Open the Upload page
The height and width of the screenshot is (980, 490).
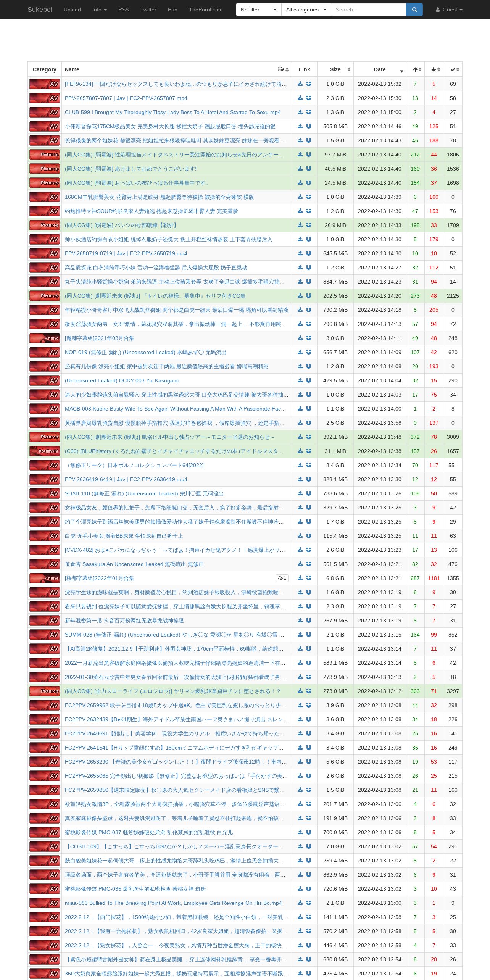(72, 10)
